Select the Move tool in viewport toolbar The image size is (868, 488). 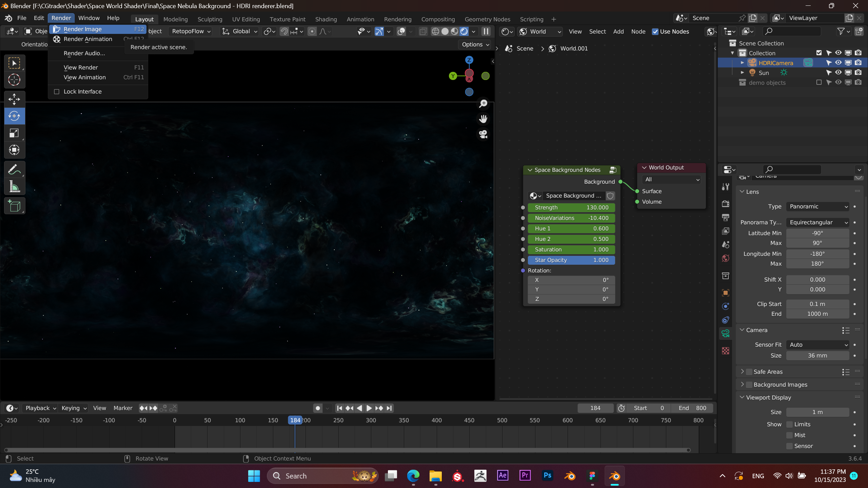(x=14, y=99)
